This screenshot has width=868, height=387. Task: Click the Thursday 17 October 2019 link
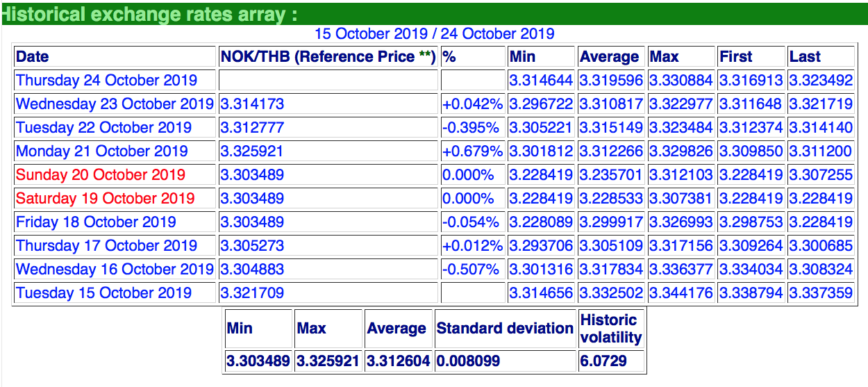(106, 246)
